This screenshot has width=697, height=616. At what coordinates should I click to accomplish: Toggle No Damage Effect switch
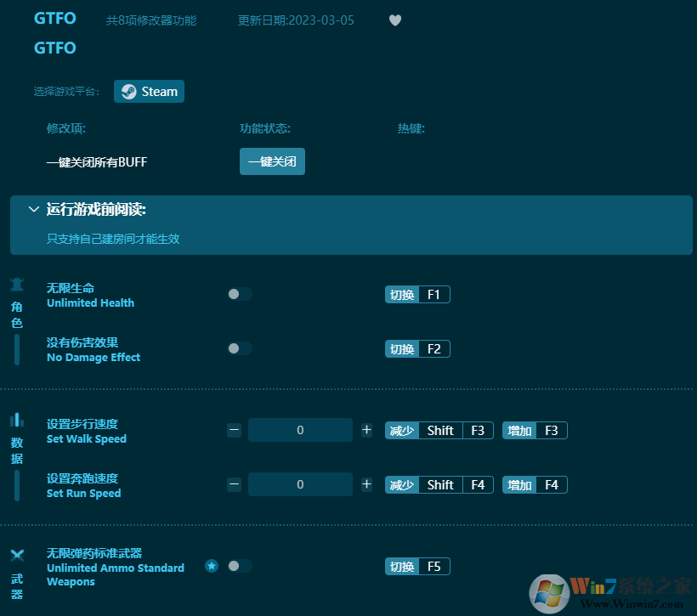[x=240, y=348]
